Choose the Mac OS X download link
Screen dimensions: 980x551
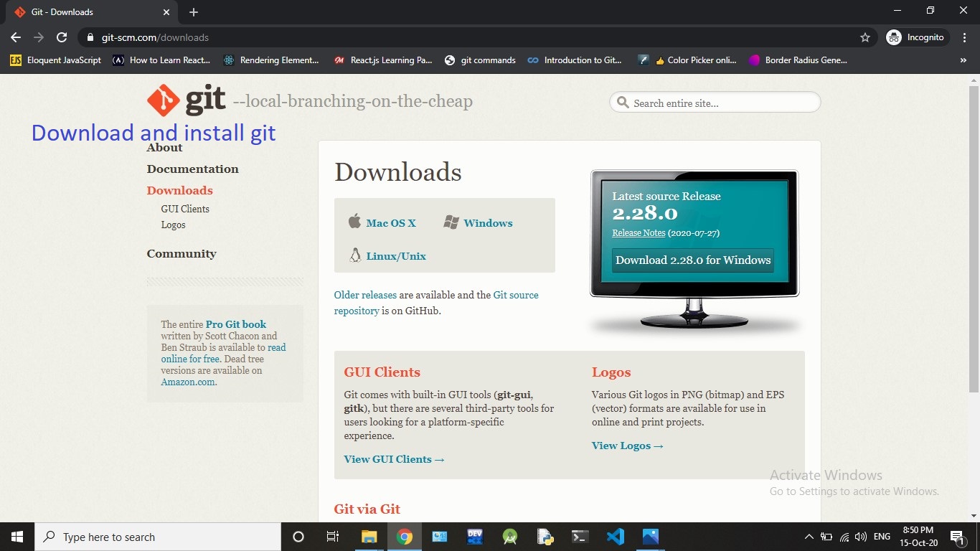(391, 223)
